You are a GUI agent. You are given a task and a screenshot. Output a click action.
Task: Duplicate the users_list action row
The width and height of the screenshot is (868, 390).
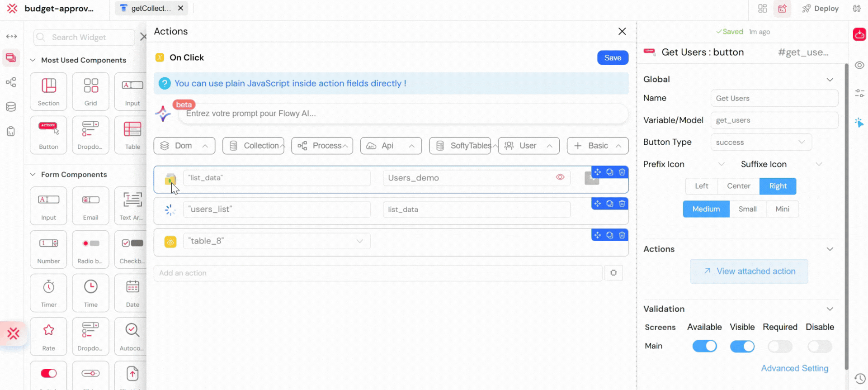point(610,204)
